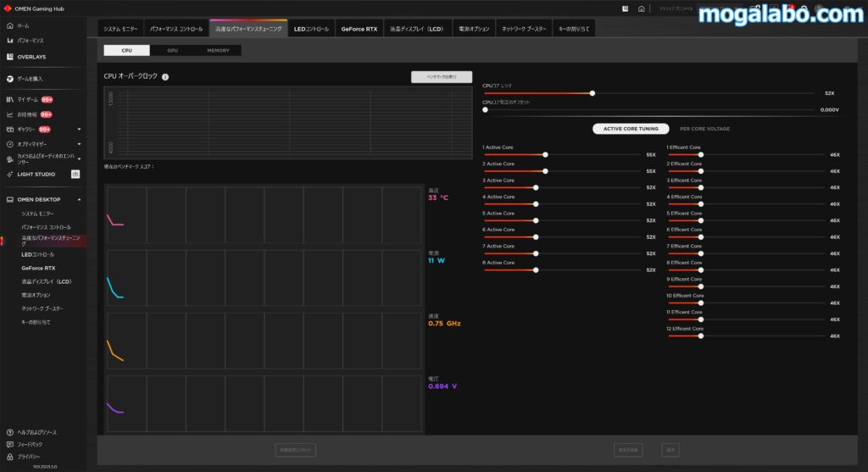This screenshot has width=868, height=472.
Task: Open ギャラリー gallery icon
Action: click(x=10, y=130)
